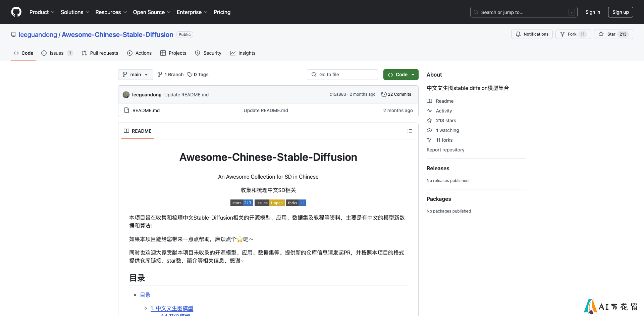
Task: Open 22 Commits history link
Action: 396,94
